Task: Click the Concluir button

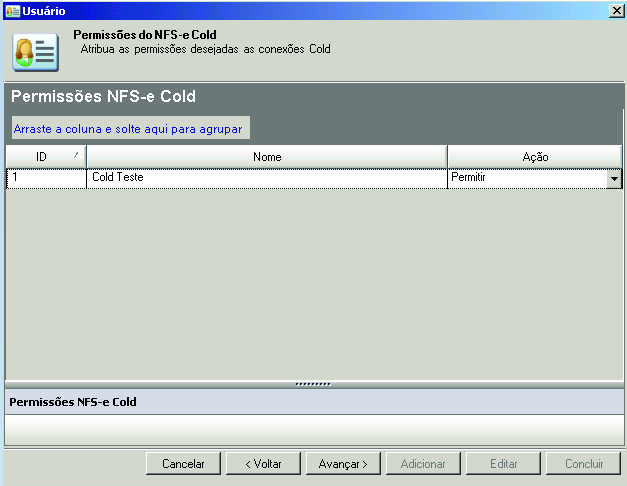Action: pyautogui.click(x=583, y=464)
